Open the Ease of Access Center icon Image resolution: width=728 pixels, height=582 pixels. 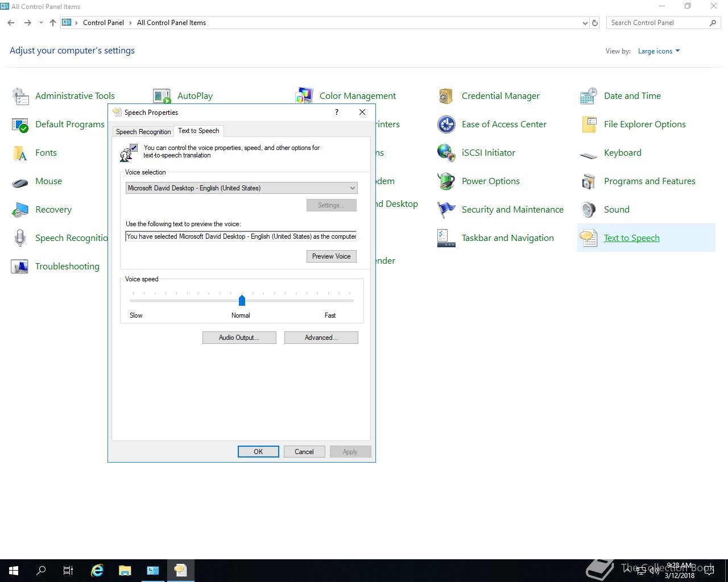tap(446, 124)
